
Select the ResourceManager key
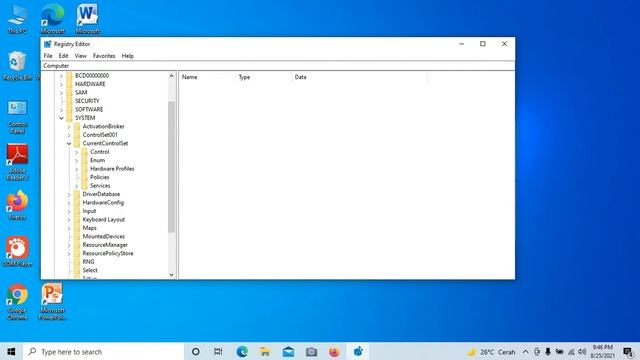coord(105,245)
